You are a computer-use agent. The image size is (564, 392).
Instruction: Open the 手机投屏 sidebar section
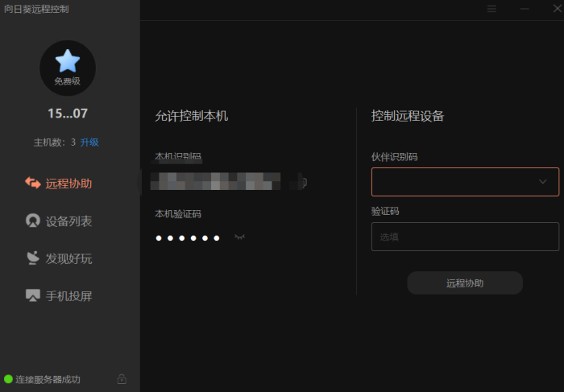58,295
